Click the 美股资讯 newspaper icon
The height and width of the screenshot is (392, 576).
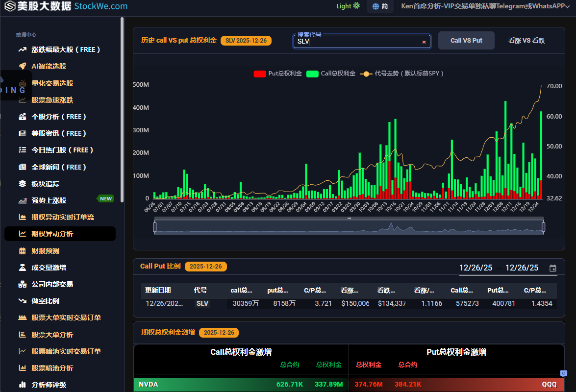(x=23, y=133)
